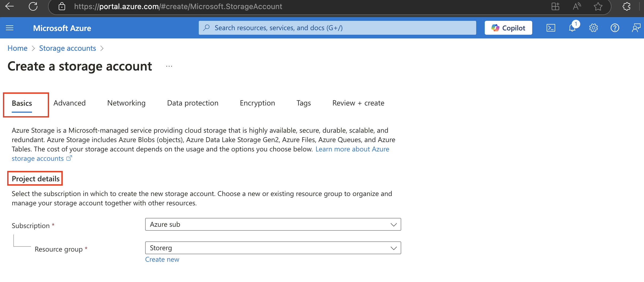Select the Basics tab

click(22, 103)
